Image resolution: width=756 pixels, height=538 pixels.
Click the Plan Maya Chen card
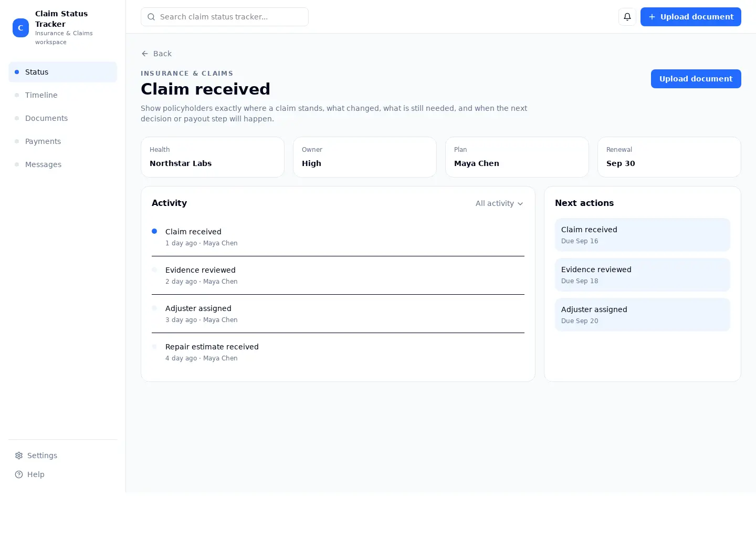[x=517, y=157]
